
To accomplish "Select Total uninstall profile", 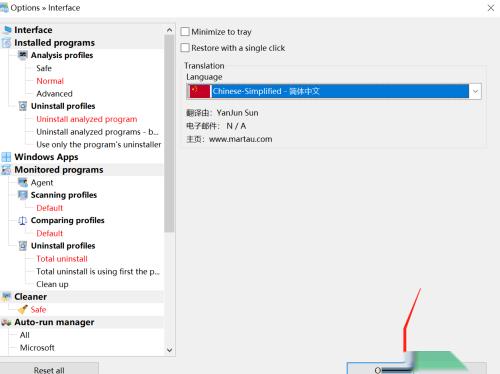I will click(x=62, y=259).
